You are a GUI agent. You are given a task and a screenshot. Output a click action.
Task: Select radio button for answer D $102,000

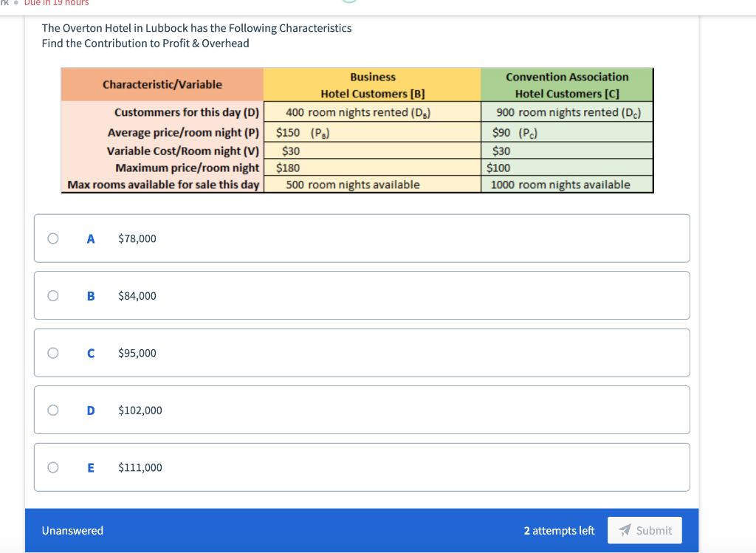53,411
